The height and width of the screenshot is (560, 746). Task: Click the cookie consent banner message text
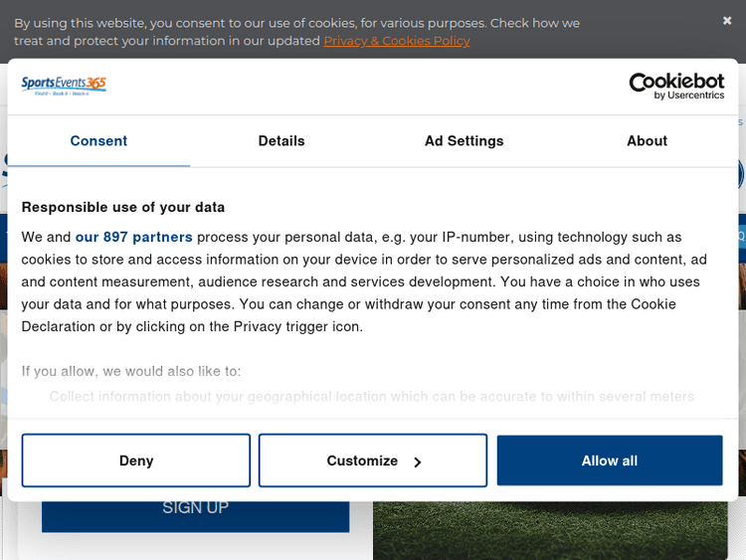pyautogui.click(x=296, y=23)
